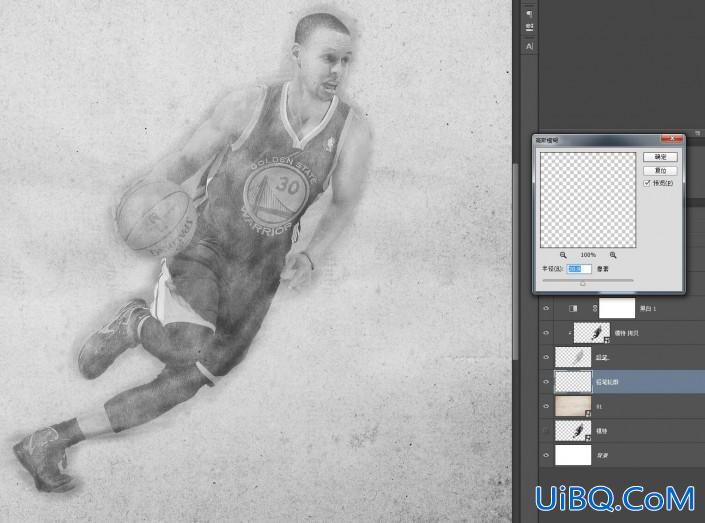This screenshot has height=523, width=705.
Task: Hide the selected highlighted layer
Action: point(546,382)
